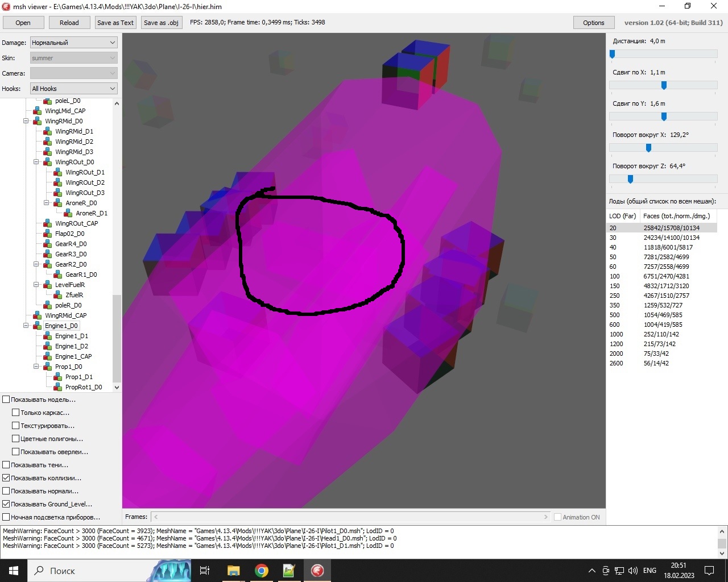Click the GearR4_D0 node icon
Viewport: 728px width, 582px height.
[48, 244]
